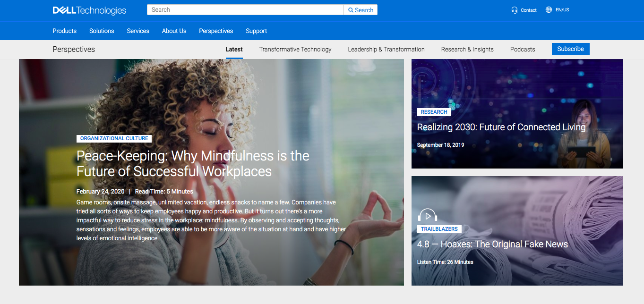This screenshot has width=644, height=304.
Task: Type in the Search input field
Action: click(245, 10)
